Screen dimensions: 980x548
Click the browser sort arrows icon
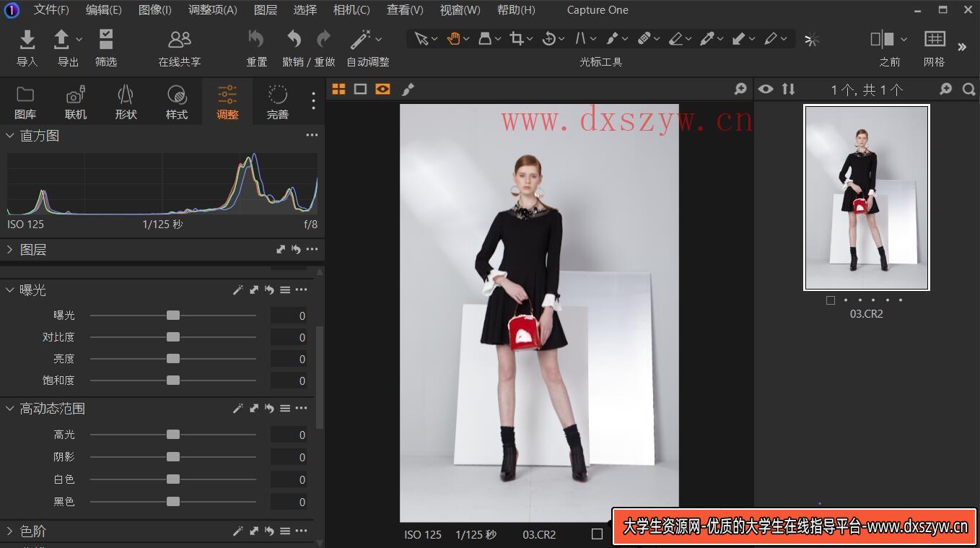click(x=788, y=89)
